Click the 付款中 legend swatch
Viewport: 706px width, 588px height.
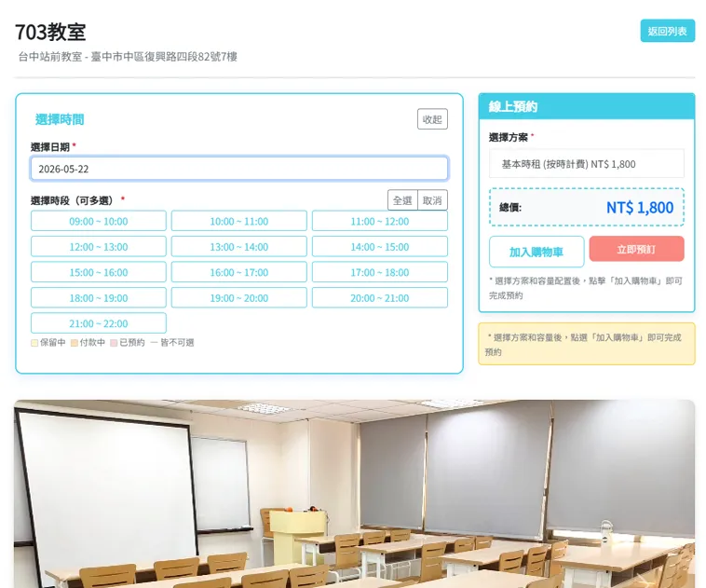(x=75, y=343)
